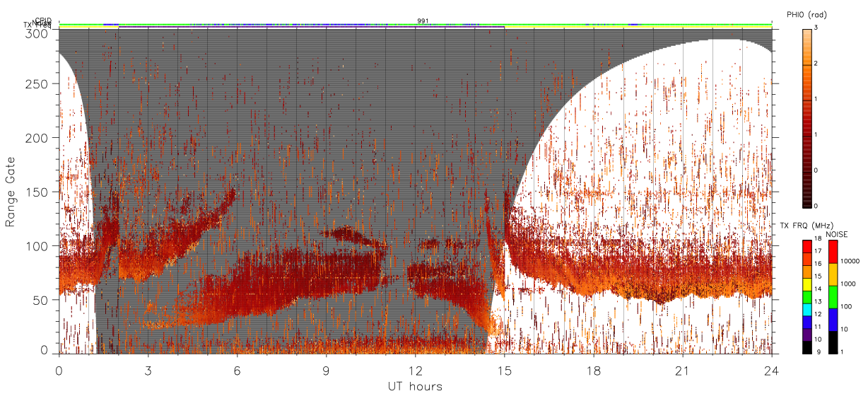Click the x-axis tick label 15

(x=504, y=371)
